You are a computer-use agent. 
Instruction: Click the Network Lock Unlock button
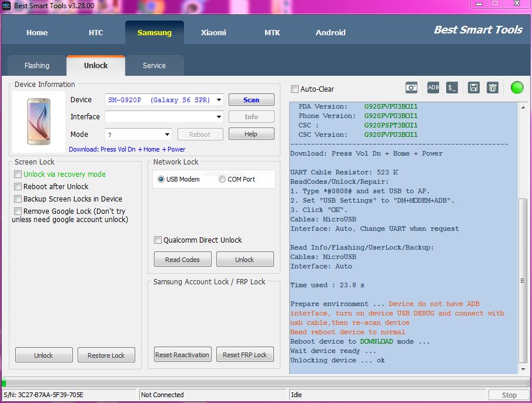pyautogui.click(x=245, y=259)
